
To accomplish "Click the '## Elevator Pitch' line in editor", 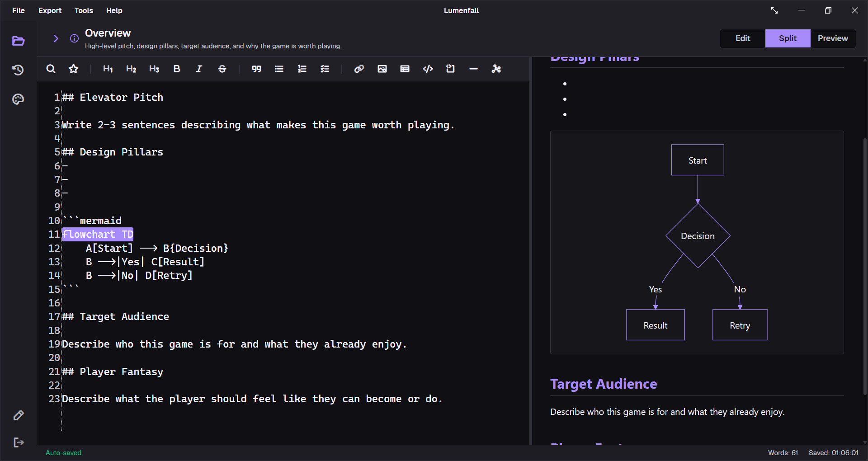I will [113, 97].
